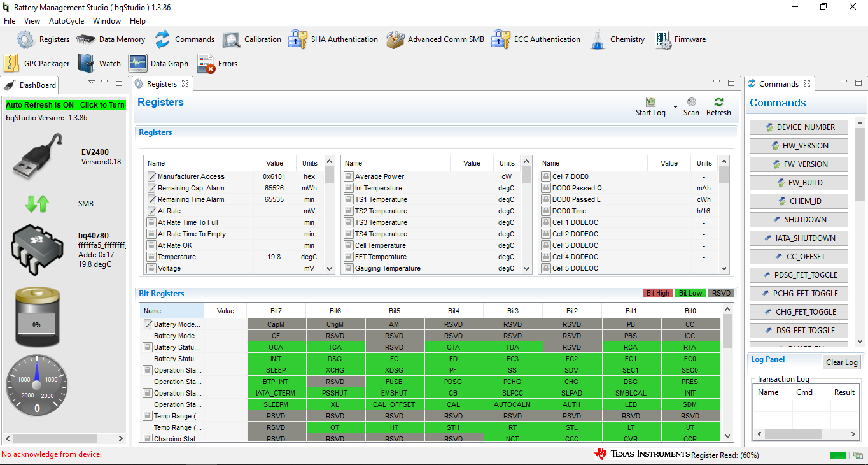Open the Data Memory tool
The width and height of the screenshot is (868, 465).
[111, 39]
